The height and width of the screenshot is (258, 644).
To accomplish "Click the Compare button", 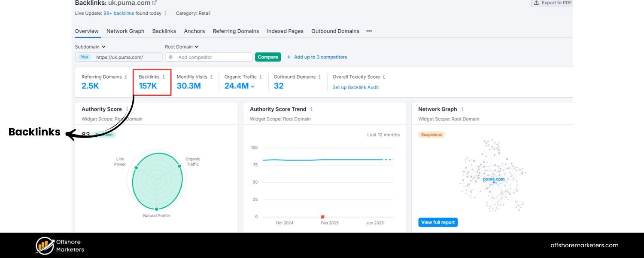I will 267,56.
